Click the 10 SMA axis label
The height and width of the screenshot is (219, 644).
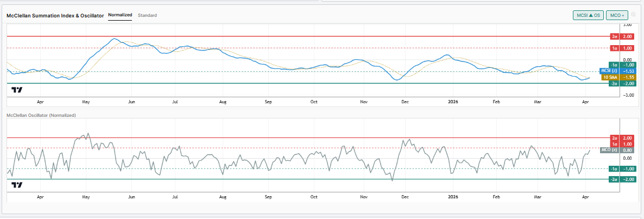pyautogui.click(x=611, y=77)
